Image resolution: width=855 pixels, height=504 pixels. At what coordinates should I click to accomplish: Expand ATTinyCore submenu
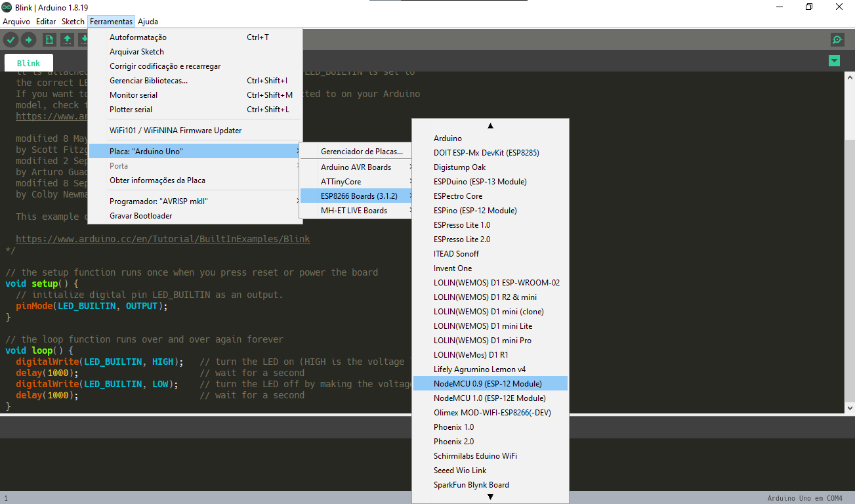(356, 182)
